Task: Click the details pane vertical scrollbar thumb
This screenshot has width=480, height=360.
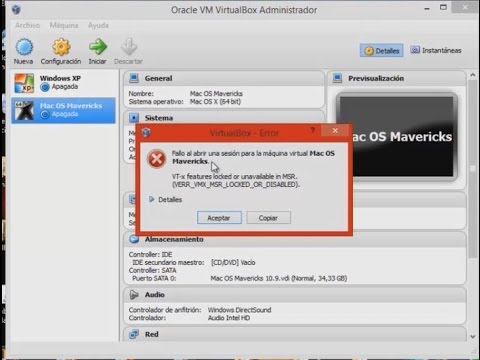Action: click(x=473, y=168)
